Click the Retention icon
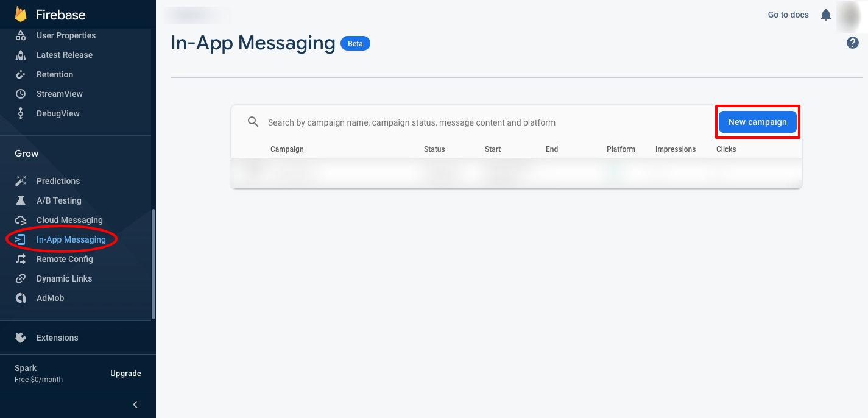This screenshot has width=868, height=418. click(x=21, y=74)
